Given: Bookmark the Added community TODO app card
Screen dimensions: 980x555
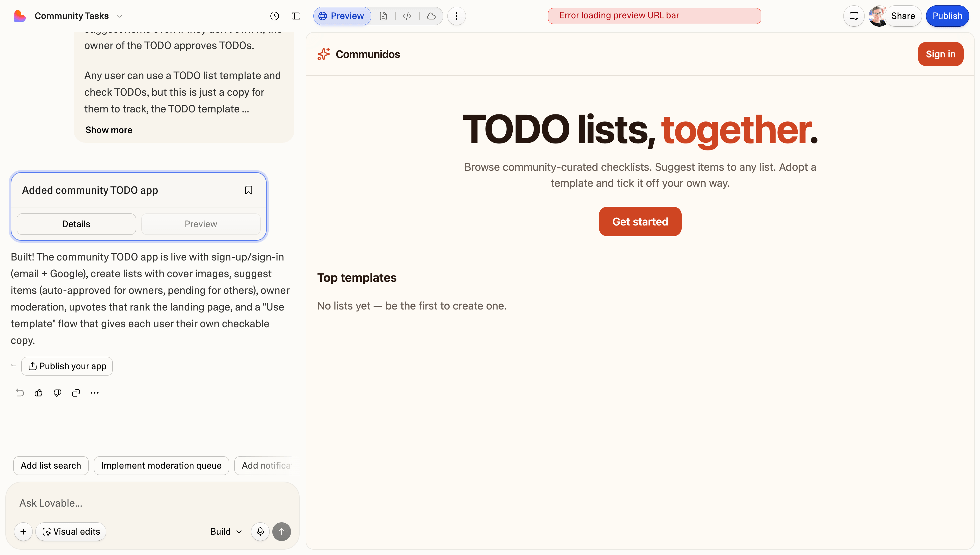Looking at the screenshot, I should pyautogui.click(x=249, y=190).
